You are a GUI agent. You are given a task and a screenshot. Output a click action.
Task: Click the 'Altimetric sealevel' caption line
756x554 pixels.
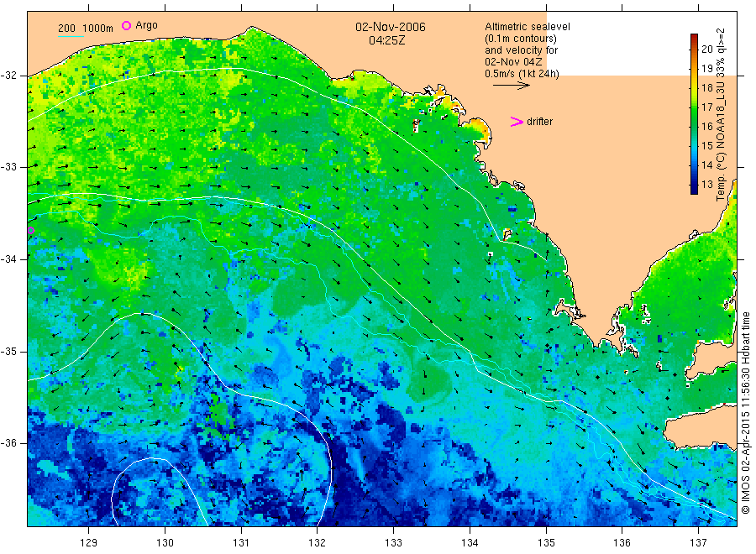528,27
